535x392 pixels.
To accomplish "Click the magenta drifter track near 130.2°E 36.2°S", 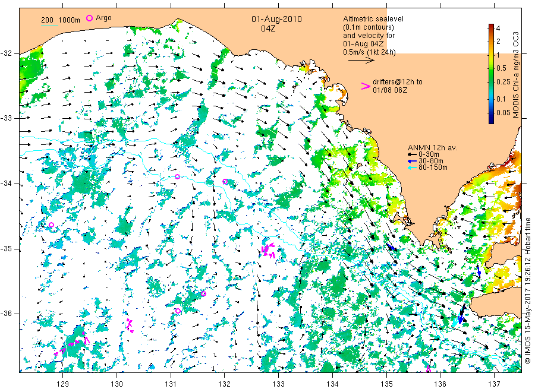I will (130, 325).
